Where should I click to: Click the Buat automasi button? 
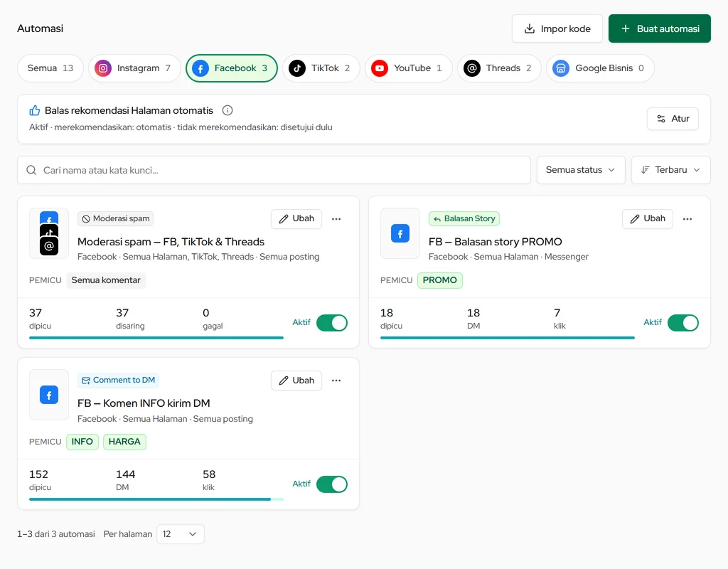660,28
